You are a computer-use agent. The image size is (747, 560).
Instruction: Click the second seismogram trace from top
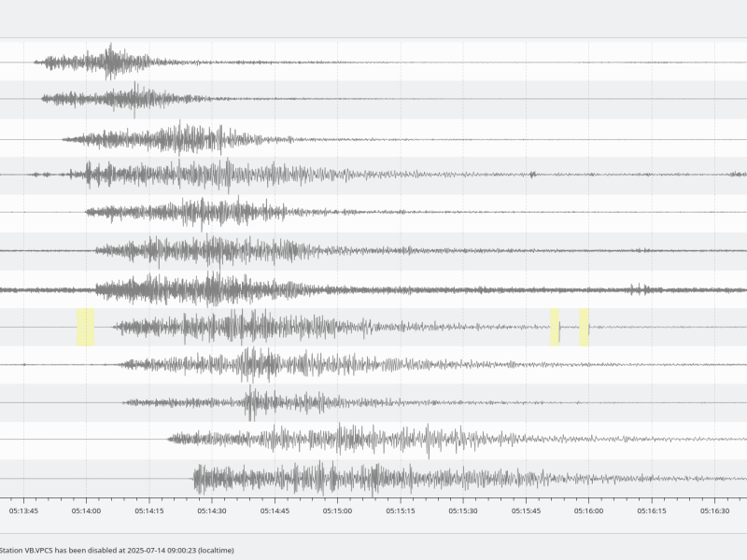(x=373, y=99)
